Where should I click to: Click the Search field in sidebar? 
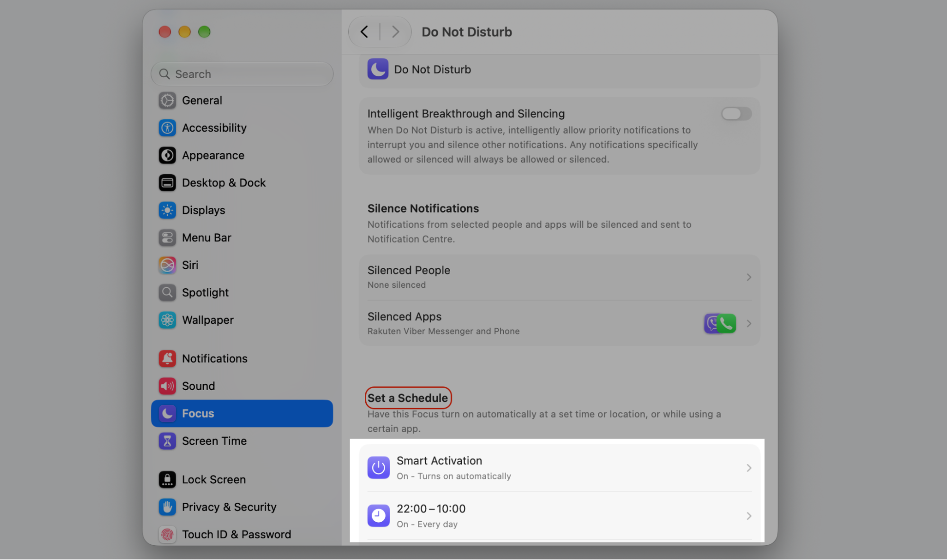coord(242,74)
